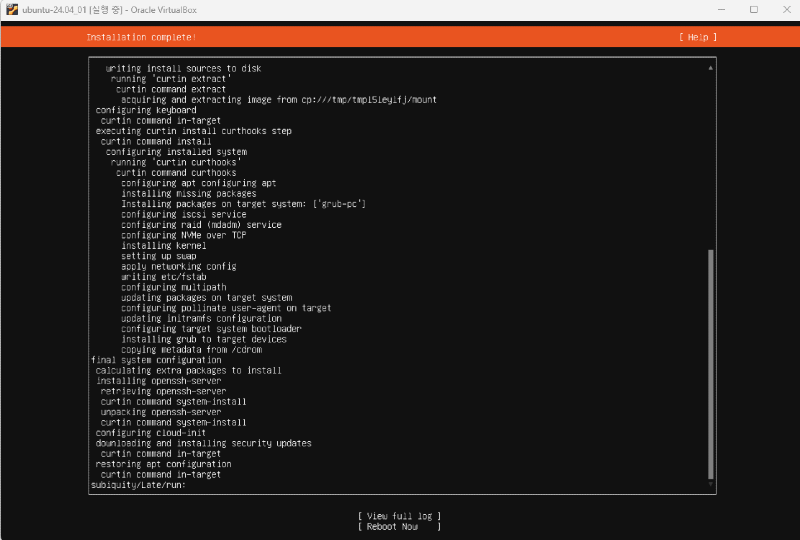
Task: Click the 'configuring cloud-init' log line
Action: pyautogui.click(x=150, y=433)
